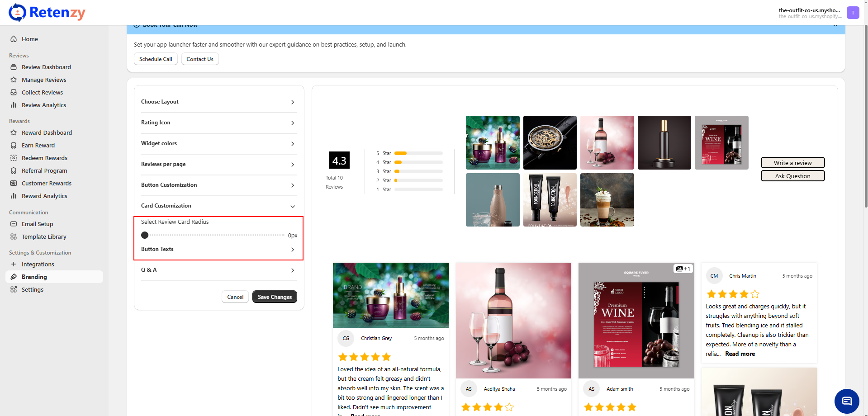868x416 pixels.
Task: Open the Referral Program page
Action: (44, 171)
